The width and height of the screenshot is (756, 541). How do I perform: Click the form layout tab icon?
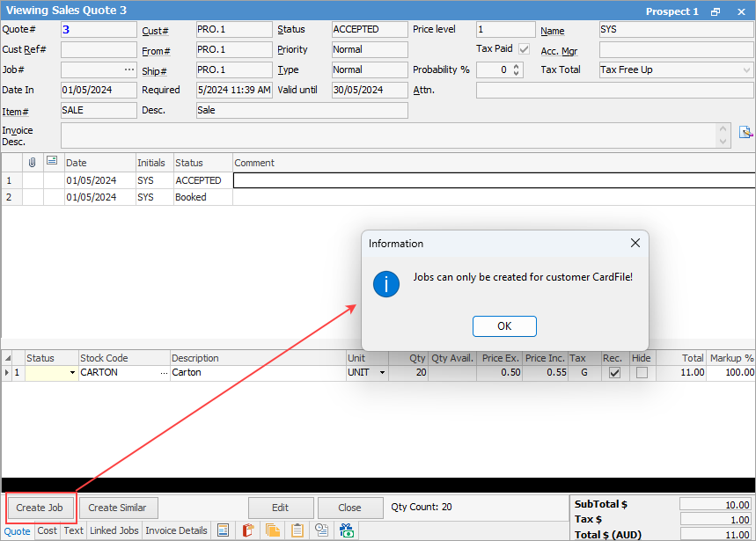(224, 530)
